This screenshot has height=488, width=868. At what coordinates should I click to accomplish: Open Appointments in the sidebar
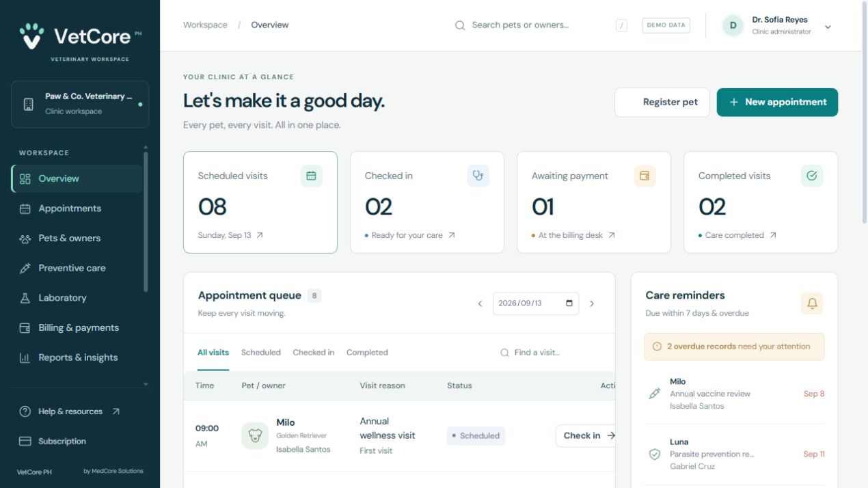pos(77,208)
